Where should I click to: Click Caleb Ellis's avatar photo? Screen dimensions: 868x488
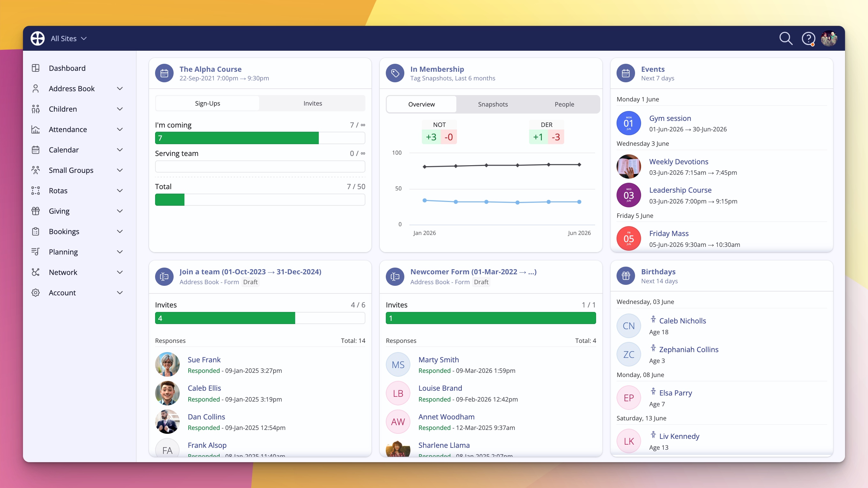pos(167,393)
